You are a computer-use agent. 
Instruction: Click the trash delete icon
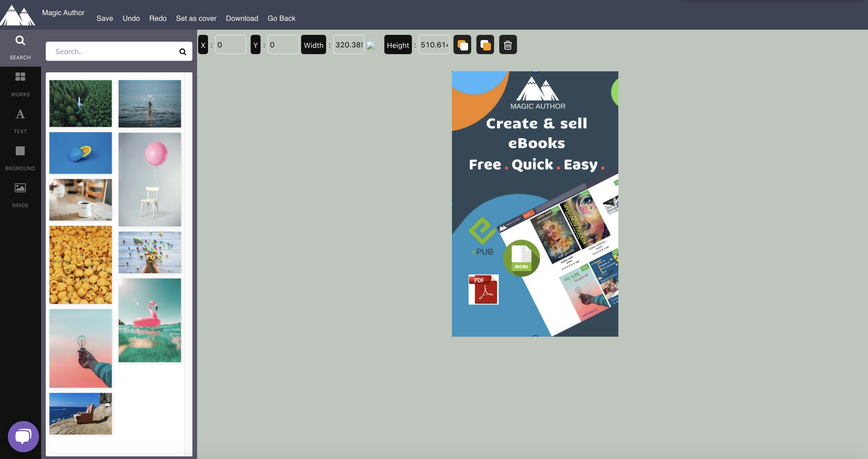point(508,44)
